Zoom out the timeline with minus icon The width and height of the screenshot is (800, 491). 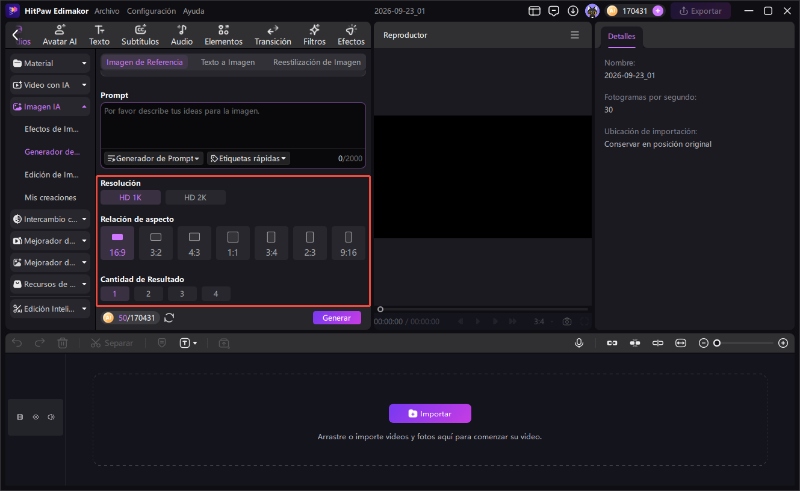pos(704,343)
